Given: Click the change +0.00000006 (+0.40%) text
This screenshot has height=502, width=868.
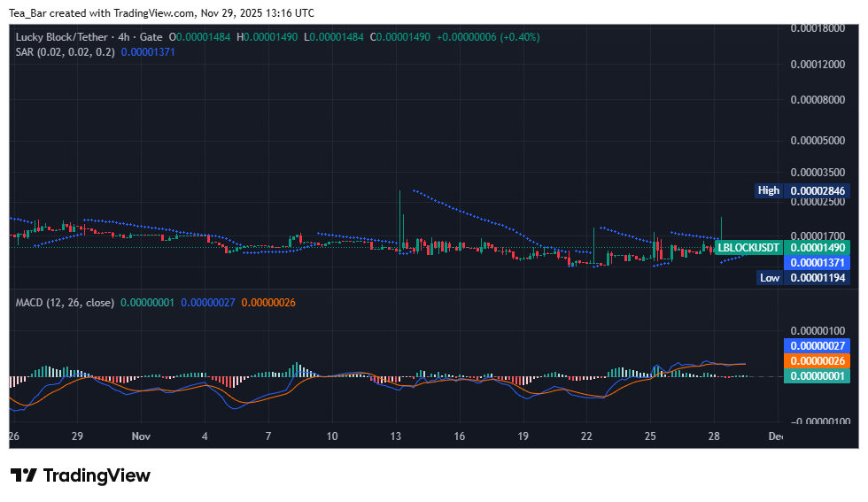Looking at the screenshot, I should point(488,37).
